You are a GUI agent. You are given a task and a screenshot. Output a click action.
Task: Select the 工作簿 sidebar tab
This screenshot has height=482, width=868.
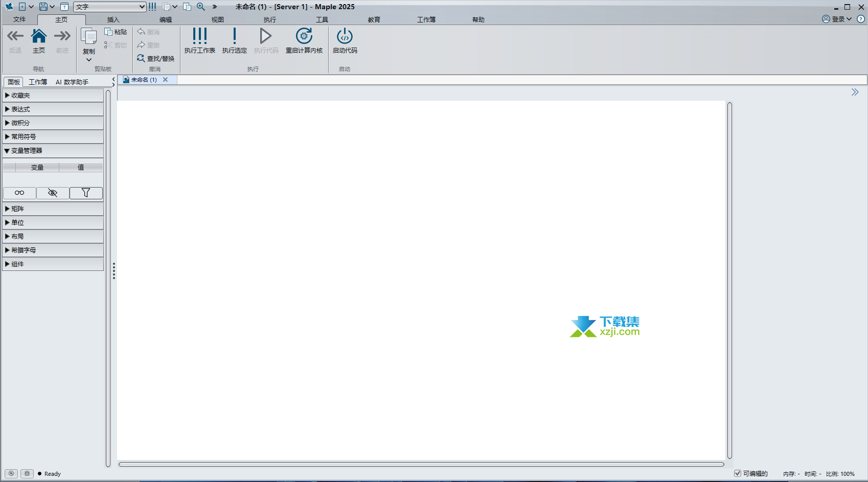coord(38,82)
